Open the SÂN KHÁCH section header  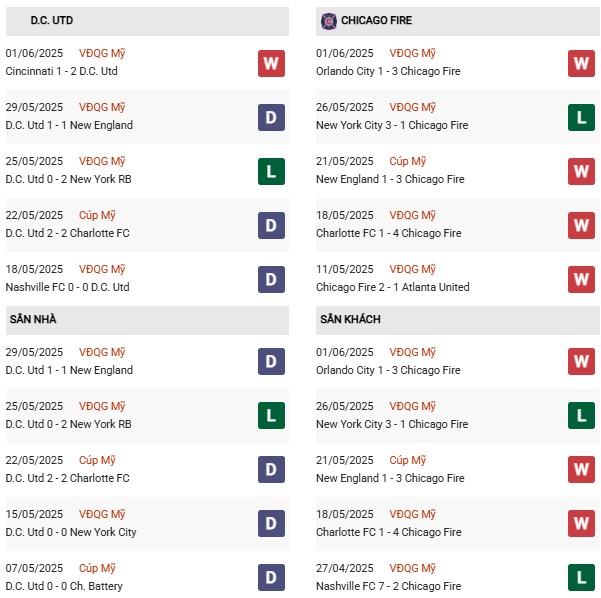[352, 319]
